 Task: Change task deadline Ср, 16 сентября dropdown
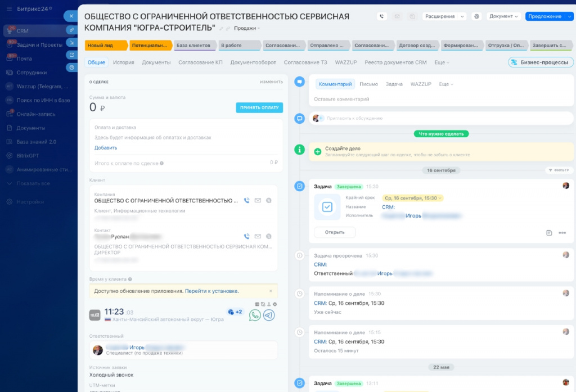coord(413,198)
